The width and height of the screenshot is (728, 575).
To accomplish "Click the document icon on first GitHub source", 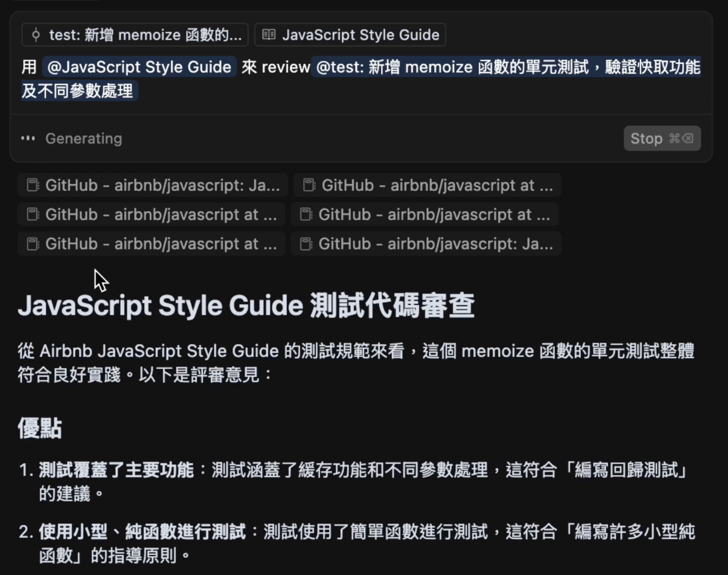I will point(33,185).
